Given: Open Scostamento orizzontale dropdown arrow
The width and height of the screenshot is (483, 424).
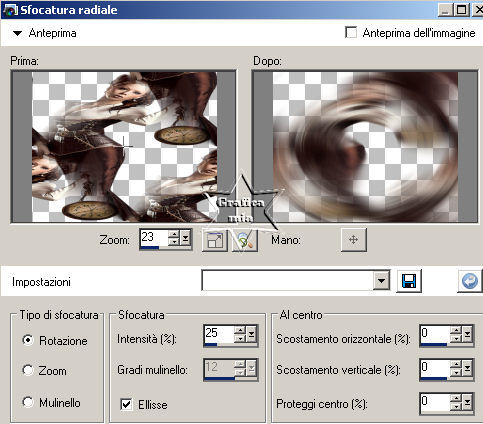Looking at the screenshot, I should point(467,334).
